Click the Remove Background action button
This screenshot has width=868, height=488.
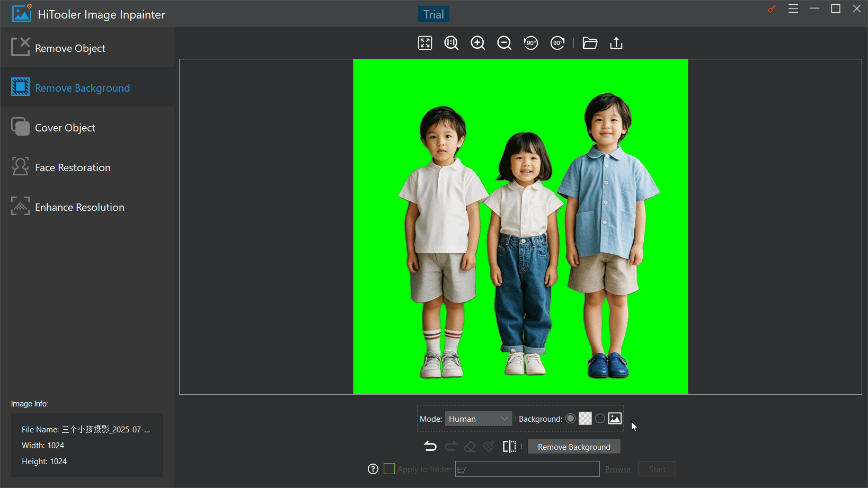pos(574,447)
